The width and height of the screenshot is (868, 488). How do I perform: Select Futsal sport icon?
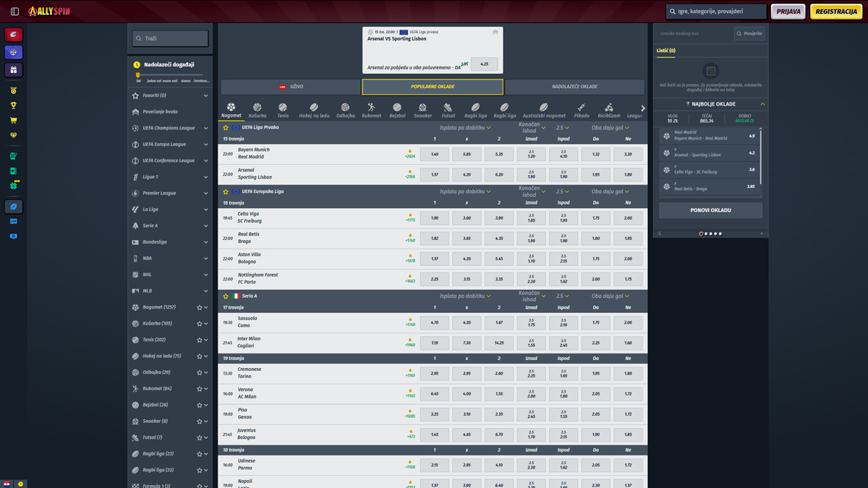[448, 111]
